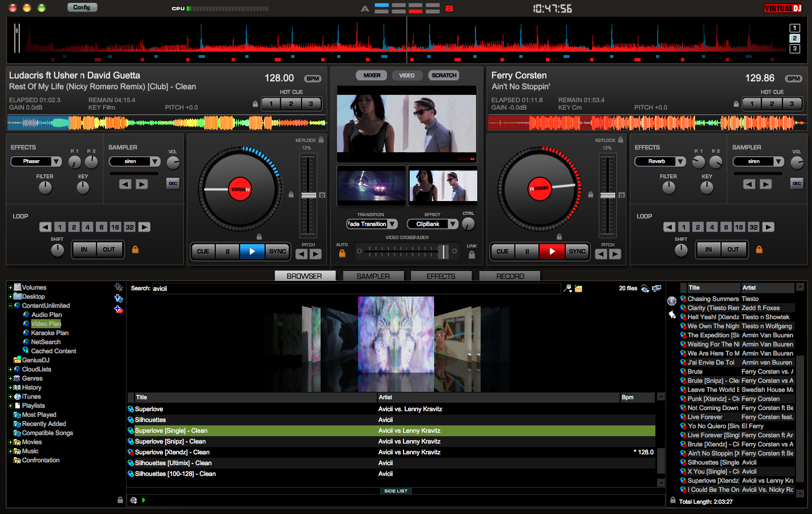Turn the left sampler VOL knob
Screen dimensions: 812x514
pos(173,162)
